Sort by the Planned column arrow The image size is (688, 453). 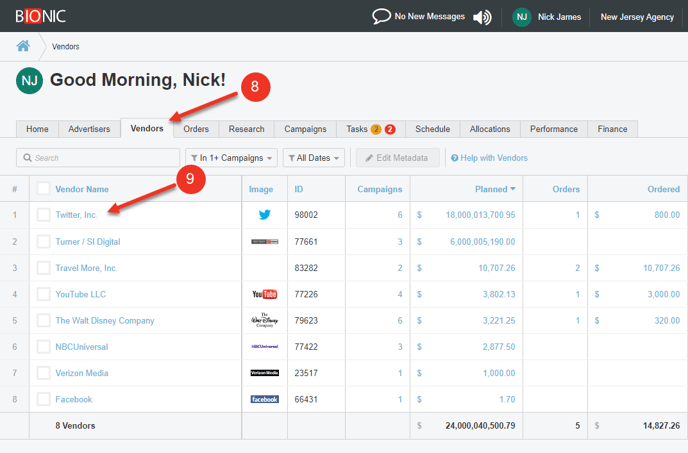click(512, 189)
